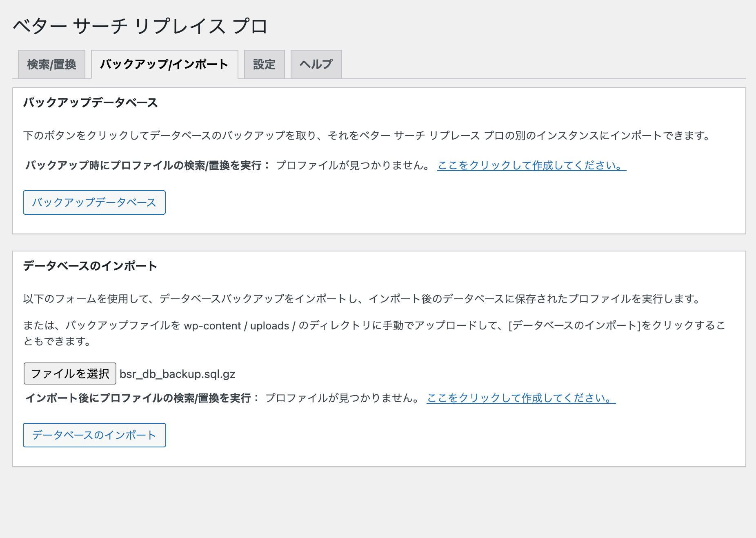Follow the profile creation link in the backup section
This screenshot has width=756, height=538.
point(531,165)
